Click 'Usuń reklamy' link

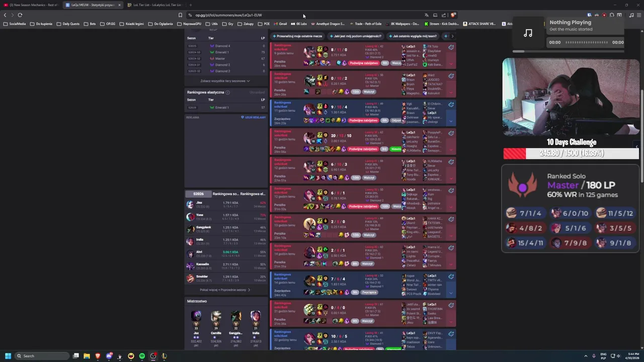(x=254, y=118)
